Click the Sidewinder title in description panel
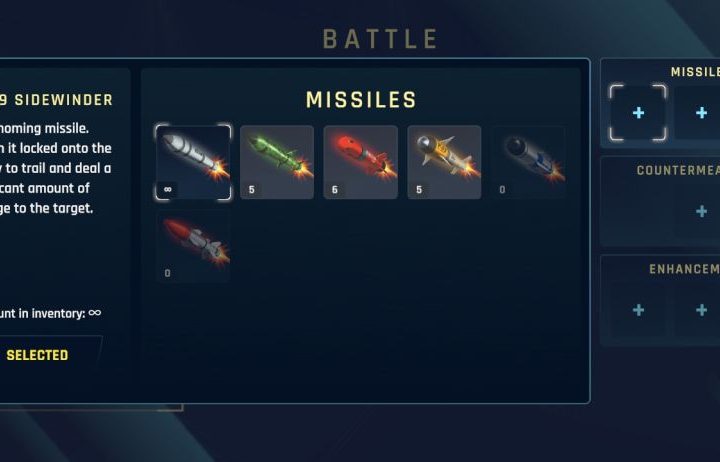 (56, 100)
